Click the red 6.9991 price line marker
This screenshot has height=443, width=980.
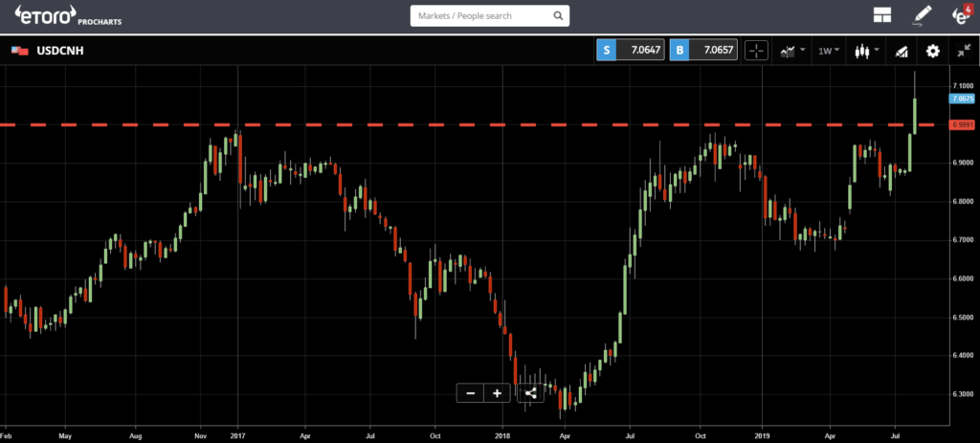[x=962, y=125]
